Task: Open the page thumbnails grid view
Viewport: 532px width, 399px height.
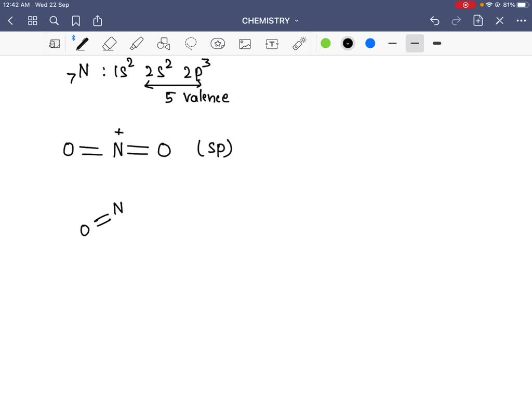Action: point(32,21)
